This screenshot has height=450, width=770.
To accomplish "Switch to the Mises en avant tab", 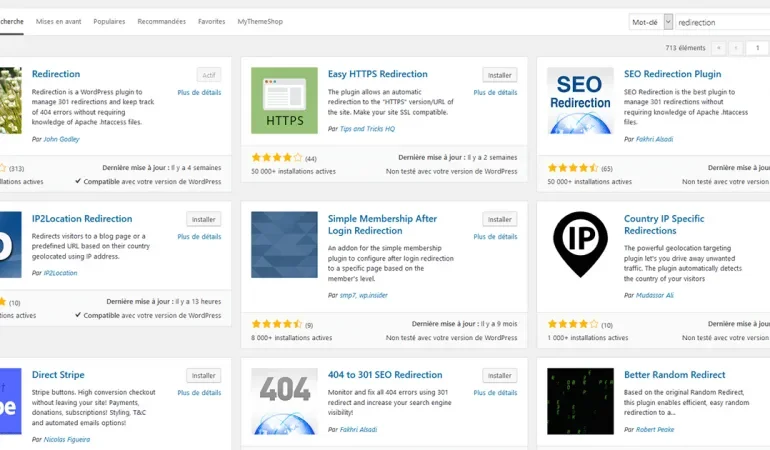I will pos(58,22).
